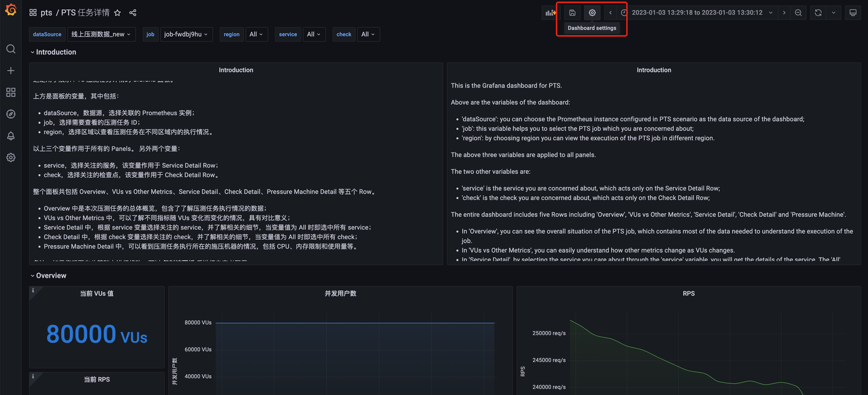
Task: Zoom out the time range
Action: pyautogui.click(x=799, y=13)
